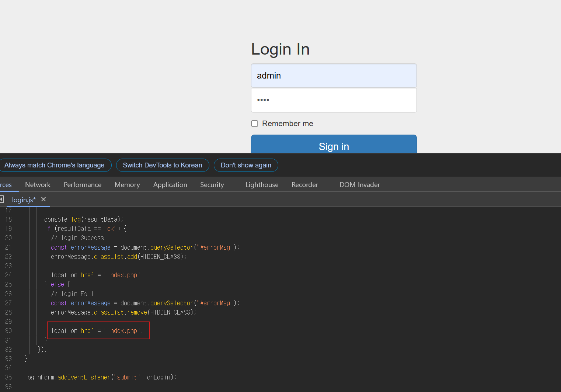
Task: Click the // login Fail comment
Action: [72, 294]
